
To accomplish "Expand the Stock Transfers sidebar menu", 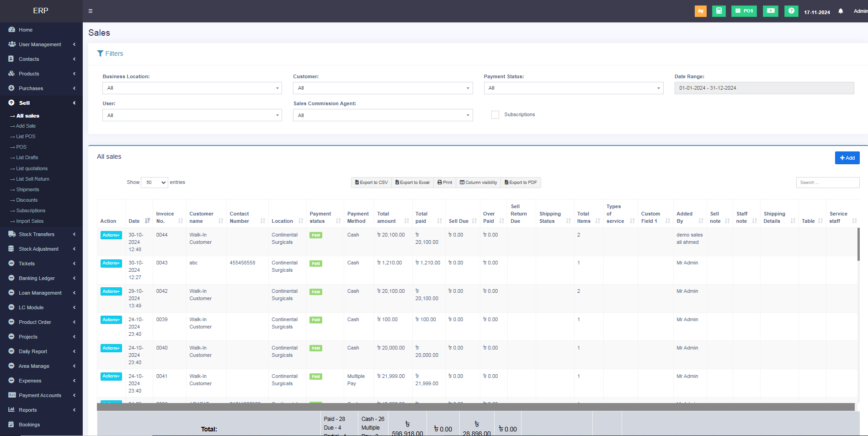I will (x=37, y=234).
